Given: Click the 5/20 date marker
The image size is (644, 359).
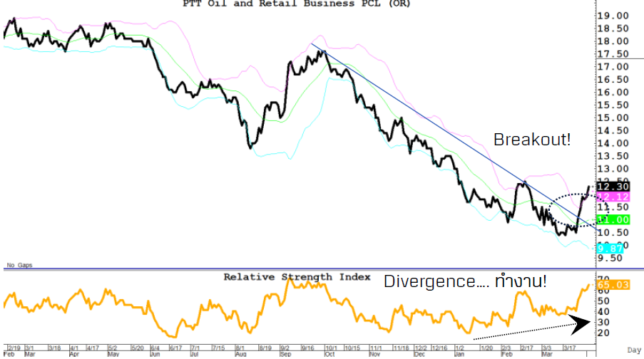Looking at the screenshot, I should click(x=137, y=348).
